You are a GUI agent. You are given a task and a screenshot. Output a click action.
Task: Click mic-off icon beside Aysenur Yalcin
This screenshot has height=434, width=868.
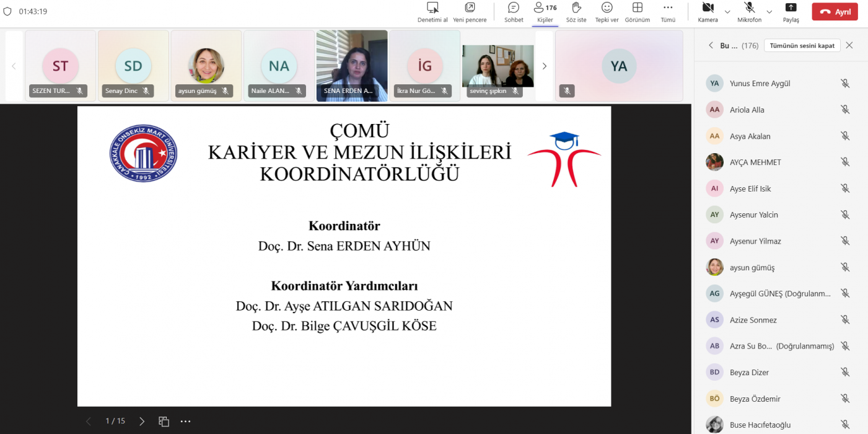844,215
